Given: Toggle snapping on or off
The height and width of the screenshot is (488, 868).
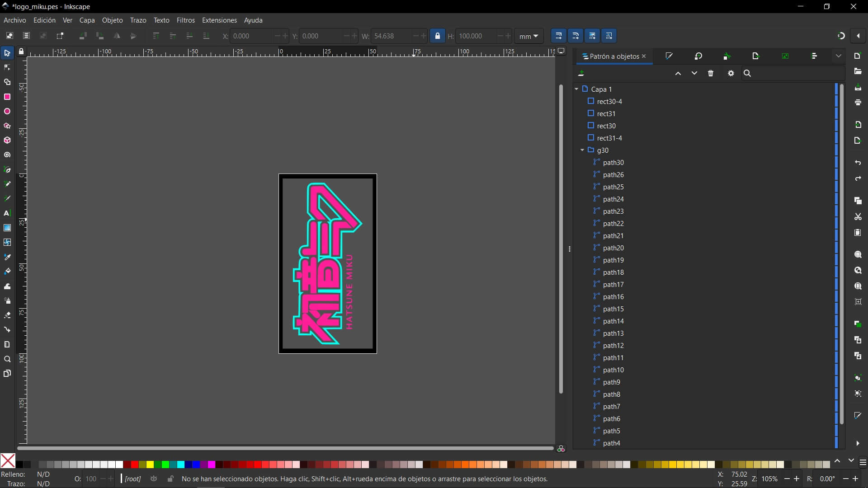Looking at the screenshot, I should click(841, 36).
